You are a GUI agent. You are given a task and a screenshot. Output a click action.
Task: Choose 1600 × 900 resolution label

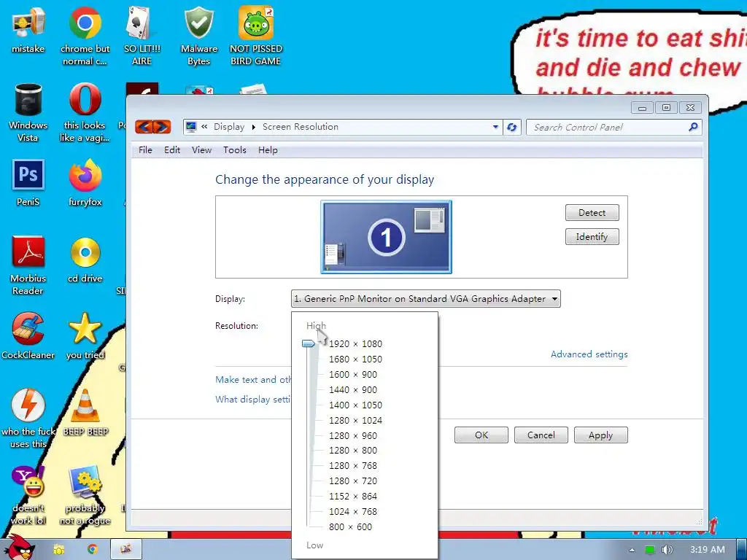[x=353, y=374]
